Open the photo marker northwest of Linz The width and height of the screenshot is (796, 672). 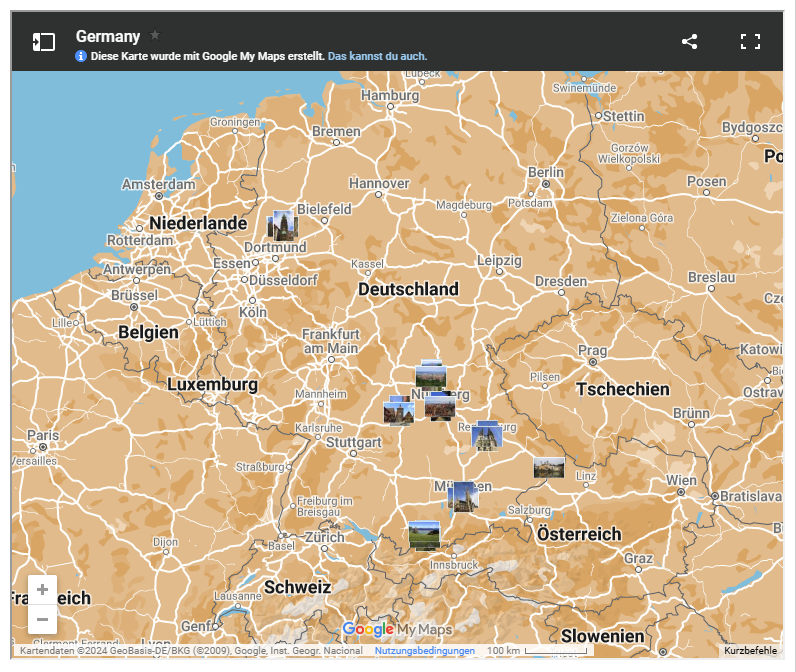[x=549, y=467]
